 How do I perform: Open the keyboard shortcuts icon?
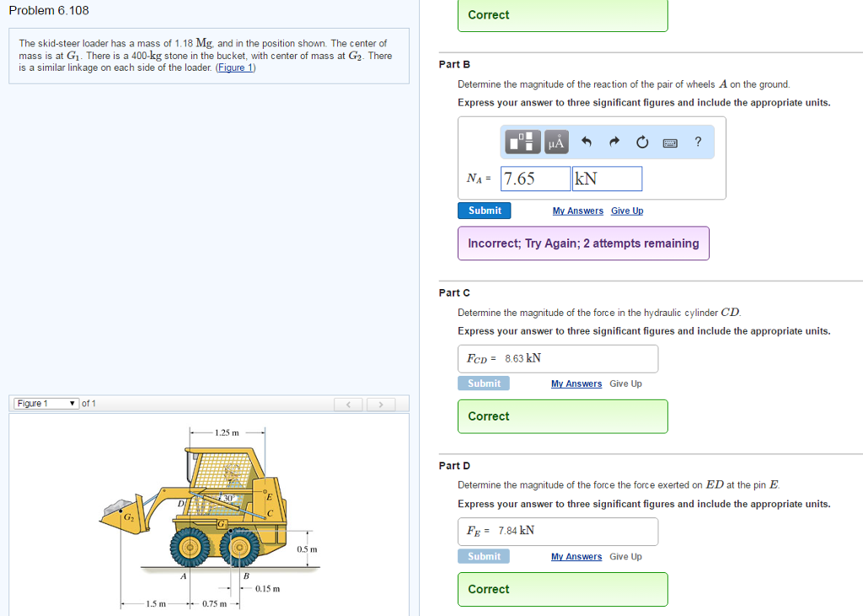pos(669,142)
